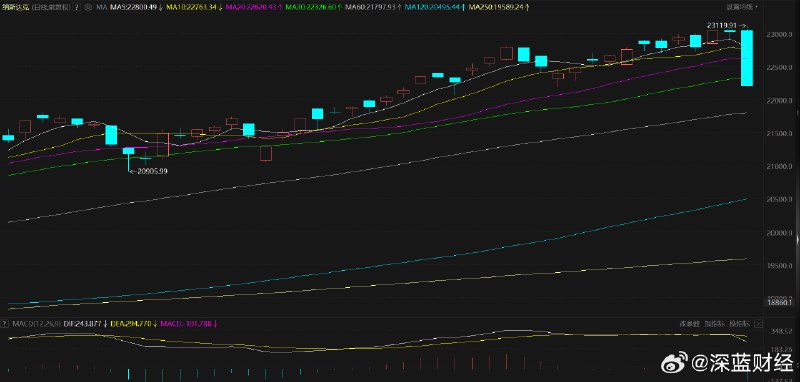Select the MA5:22800.49 indicator value
This screenshot has width=800, height=382.
(133, 8)
